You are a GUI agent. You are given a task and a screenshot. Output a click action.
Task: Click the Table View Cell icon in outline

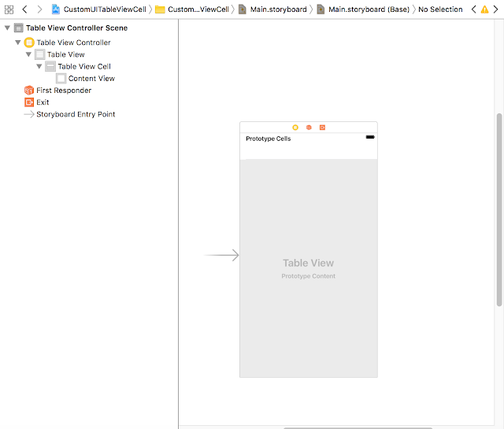pyautogui.click(x=50, y=67)
